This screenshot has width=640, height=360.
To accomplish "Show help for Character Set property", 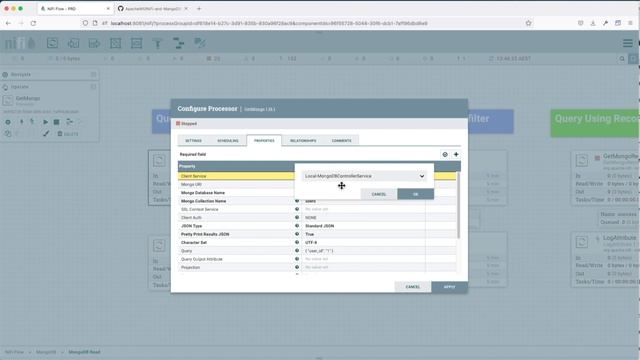I will coord(297,242).
